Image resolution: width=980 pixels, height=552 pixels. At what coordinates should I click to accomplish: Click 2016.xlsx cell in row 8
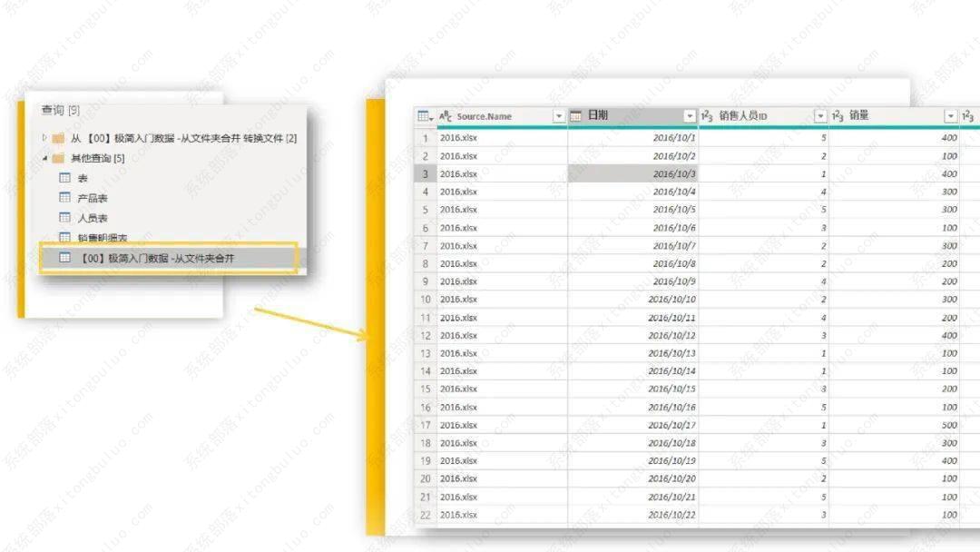[x=502, y=264]
